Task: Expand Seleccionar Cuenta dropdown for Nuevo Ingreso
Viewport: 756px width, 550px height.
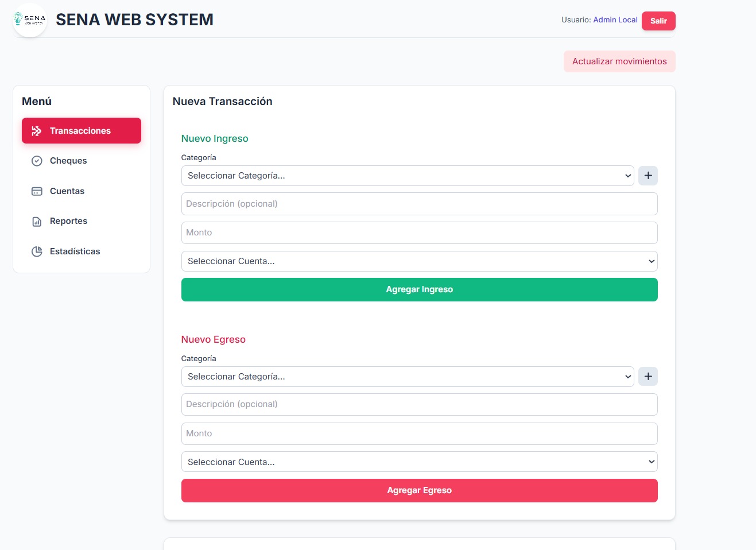Action: pos(419,261)
